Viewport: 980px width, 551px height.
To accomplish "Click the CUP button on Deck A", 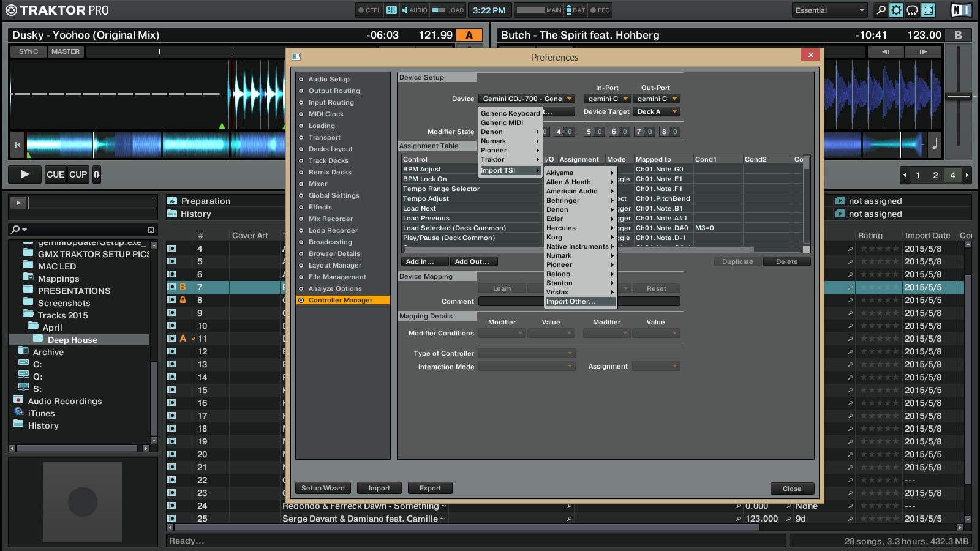I will coord(78,174).
